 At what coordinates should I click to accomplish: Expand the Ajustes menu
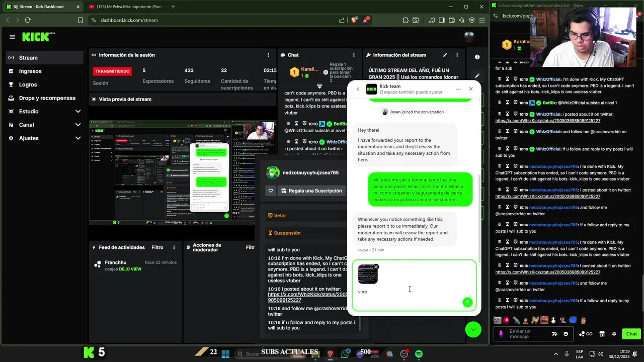tap(45, 138)
